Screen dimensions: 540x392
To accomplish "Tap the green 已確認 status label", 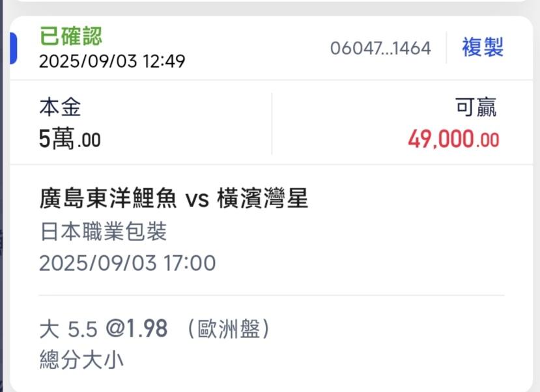I will 71,36.
